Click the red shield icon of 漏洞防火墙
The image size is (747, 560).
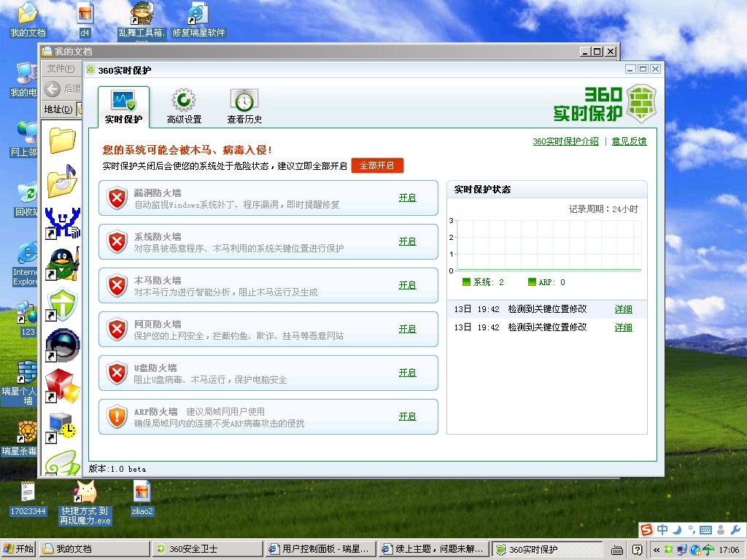117,198
